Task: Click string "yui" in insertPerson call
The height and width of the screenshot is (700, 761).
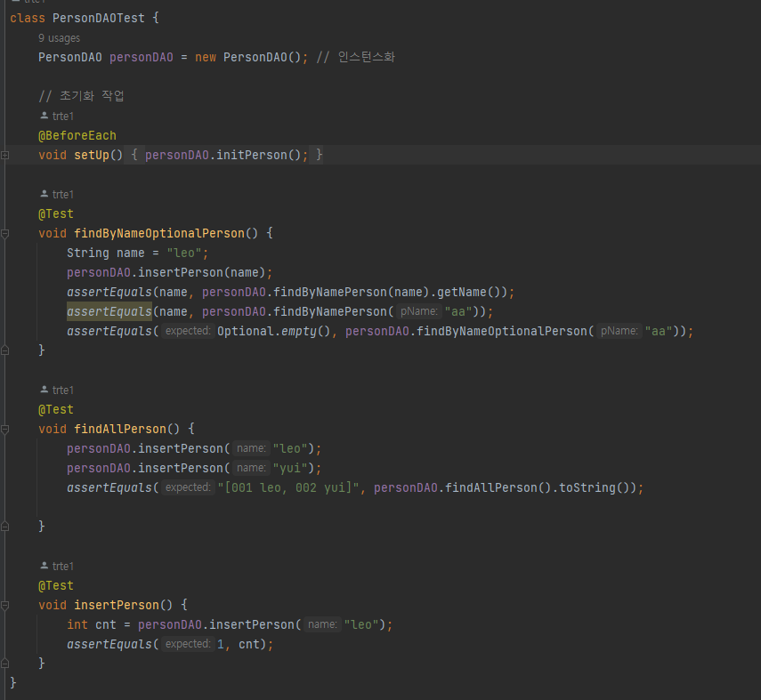Action: (x=290, y=468)
